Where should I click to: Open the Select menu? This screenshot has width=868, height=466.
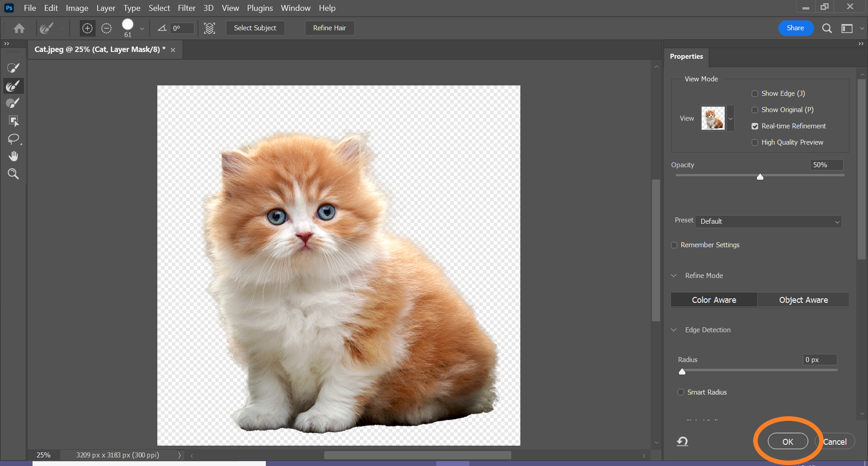point(159,8)
